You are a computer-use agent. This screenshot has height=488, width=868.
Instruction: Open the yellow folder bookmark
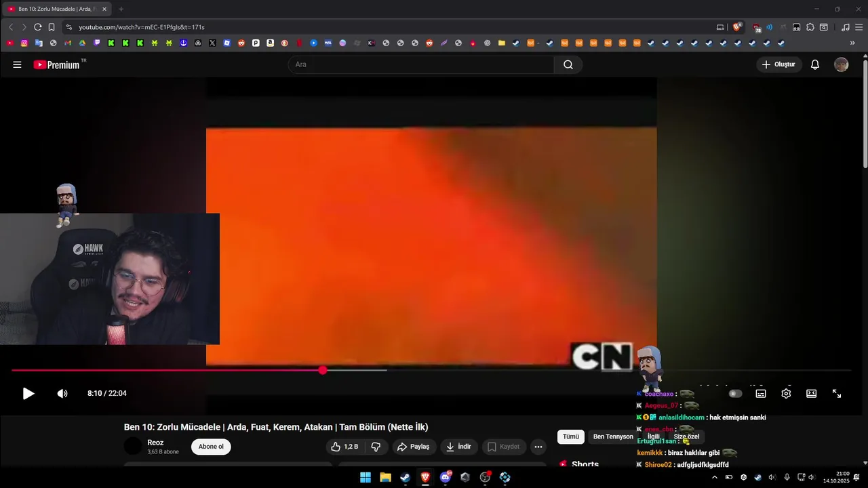pyautogui.click(x=502, y=43)
